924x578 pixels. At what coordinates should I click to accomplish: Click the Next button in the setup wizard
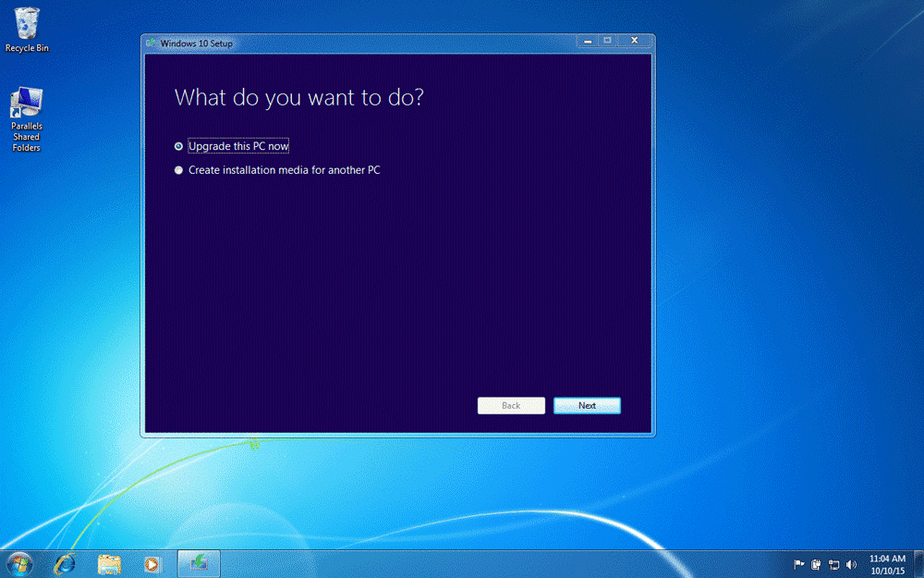pyautogui.click(x=587, y=405)
